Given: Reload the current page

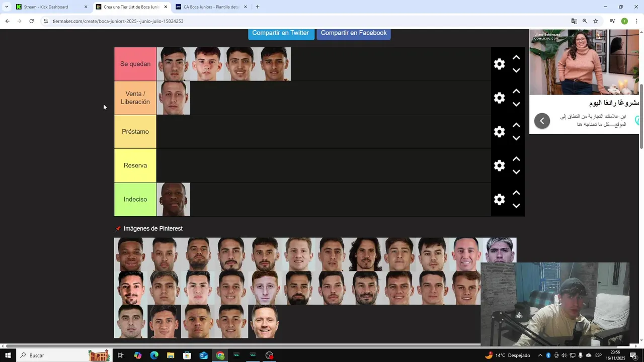Looking at the screenshot, I should [31, 21].
